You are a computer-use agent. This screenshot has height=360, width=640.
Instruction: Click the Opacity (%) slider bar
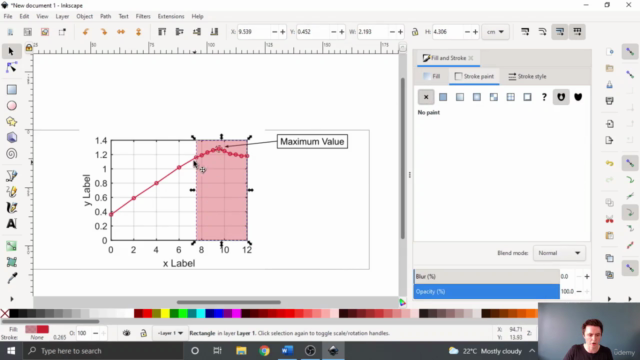coord(487,291)
